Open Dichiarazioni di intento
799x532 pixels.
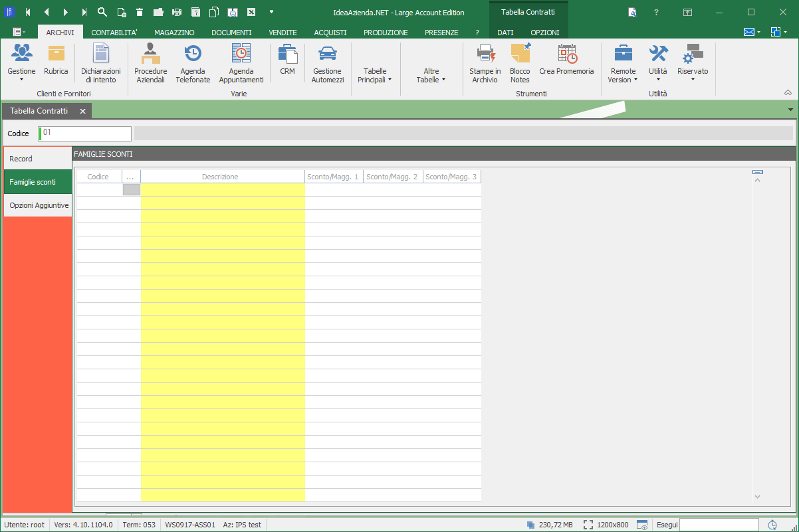pos(101,63)
